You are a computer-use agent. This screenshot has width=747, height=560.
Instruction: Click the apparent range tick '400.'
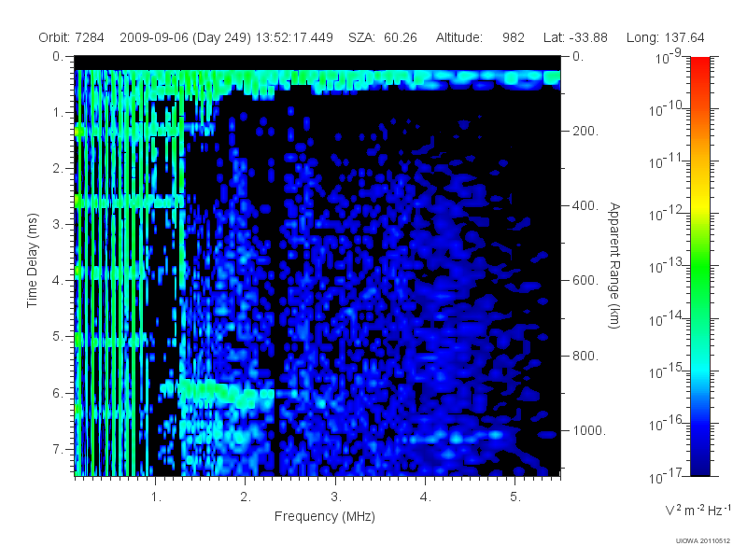pyautogui.click(x=585, y=205)
